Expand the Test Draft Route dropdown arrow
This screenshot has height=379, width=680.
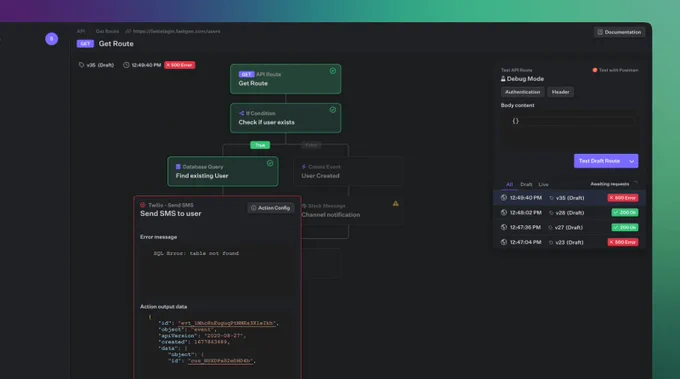pyautogui.click(x=632, y=161)
